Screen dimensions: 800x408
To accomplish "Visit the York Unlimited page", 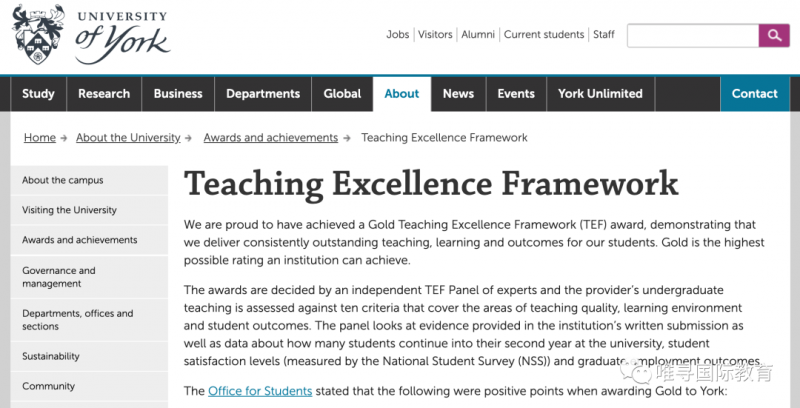I will coord(601,94).
